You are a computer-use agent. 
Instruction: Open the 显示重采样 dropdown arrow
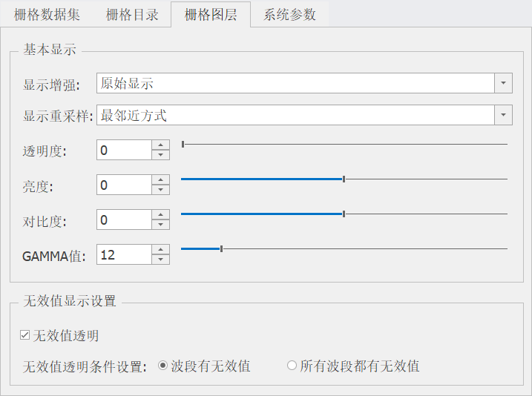click(x=503, y=115)
